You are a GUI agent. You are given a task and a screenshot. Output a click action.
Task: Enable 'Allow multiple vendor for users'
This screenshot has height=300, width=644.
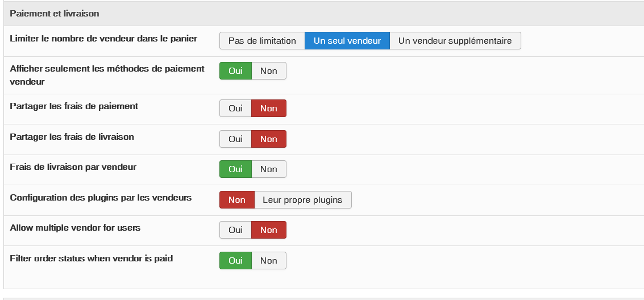tap(235, 230)
